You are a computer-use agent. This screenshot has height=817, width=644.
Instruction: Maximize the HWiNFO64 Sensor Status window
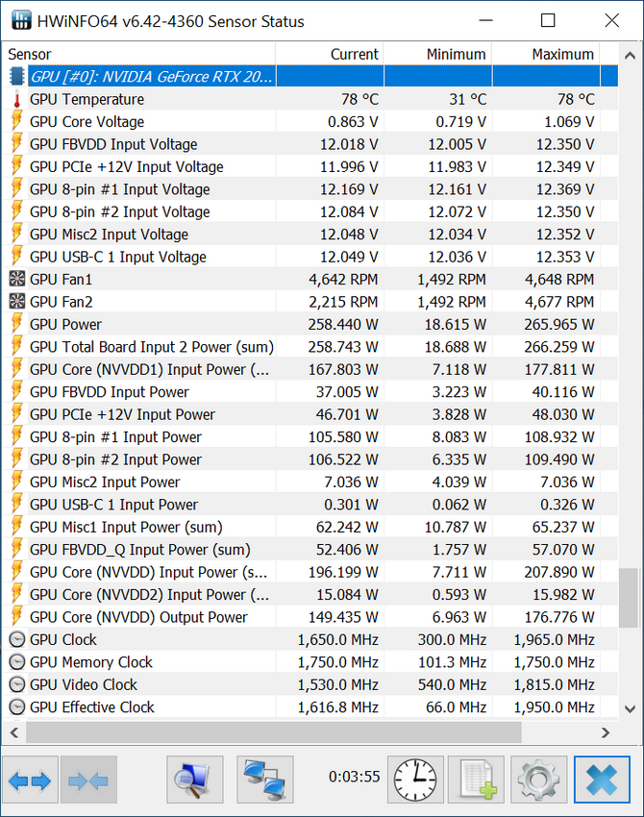(x=548, y=20)
